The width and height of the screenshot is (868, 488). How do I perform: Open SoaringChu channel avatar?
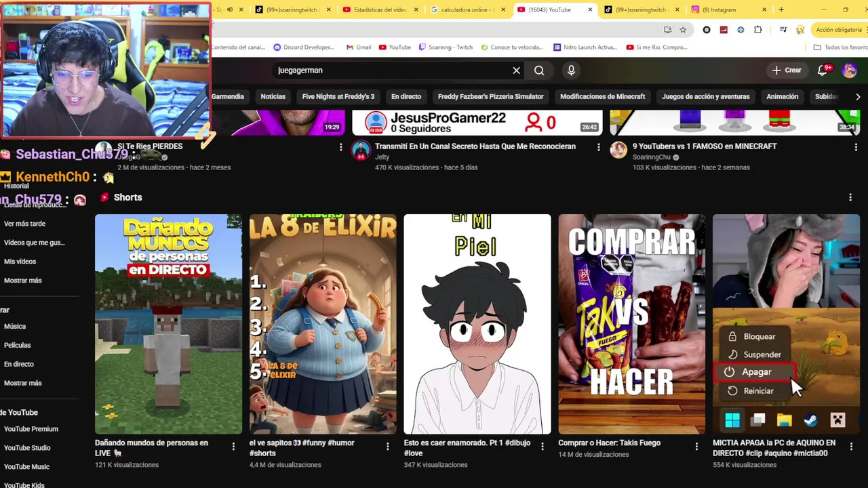pyautogui.click(x=618, y=150)
